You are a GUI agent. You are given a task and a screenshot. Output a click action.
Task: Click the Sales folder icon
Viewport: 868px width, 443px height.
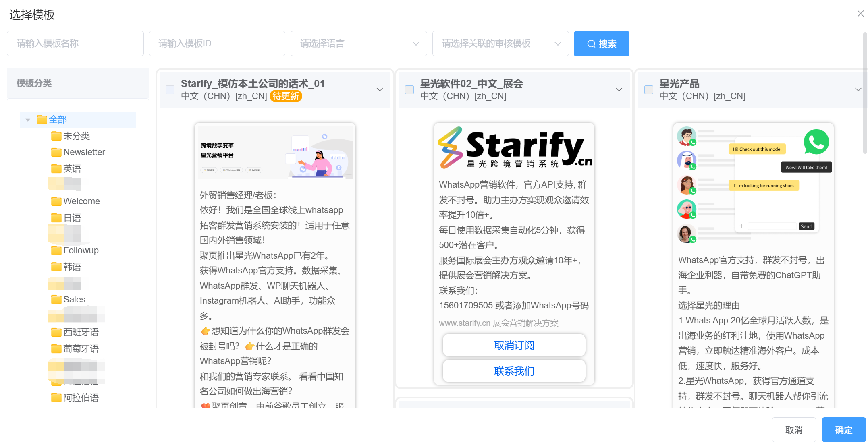(56, 300)
